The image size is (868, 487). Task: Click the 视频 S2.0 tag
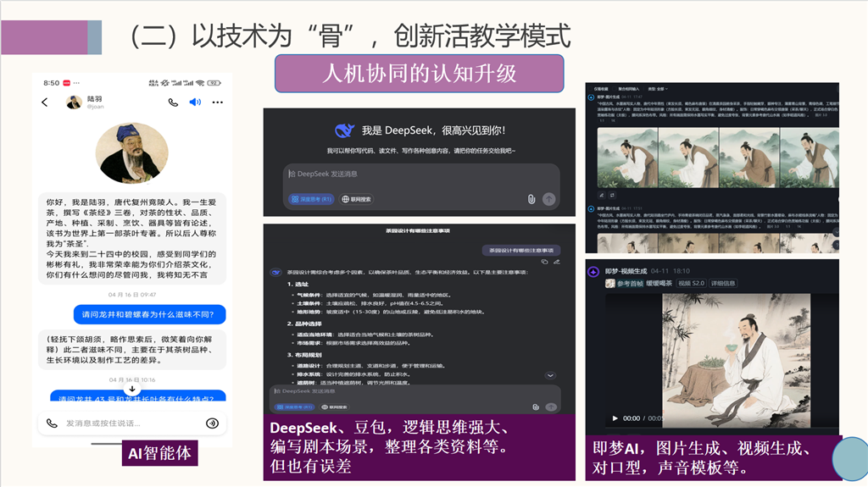(691, 284)
